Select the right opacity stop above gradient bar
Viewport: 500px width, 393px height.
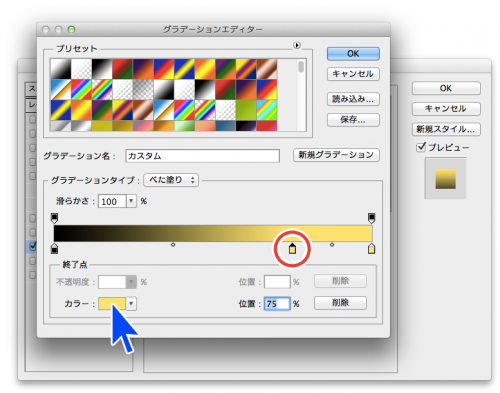pyautogui.click(x=371, y=218)
